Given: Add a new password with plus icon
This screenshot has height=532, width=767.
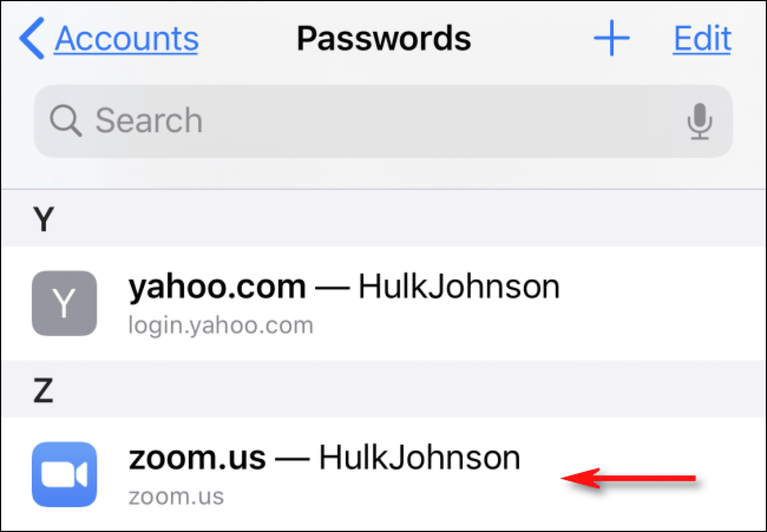Looking at the screenshot, I should (x=611, y=38).
